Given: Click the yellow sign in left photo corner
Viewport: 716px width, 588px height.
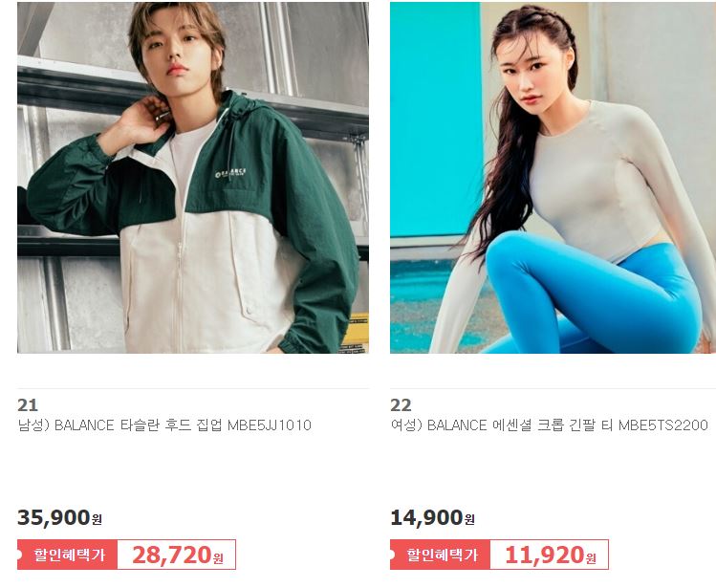Looking at the screenshot, I should coord(356,332).
